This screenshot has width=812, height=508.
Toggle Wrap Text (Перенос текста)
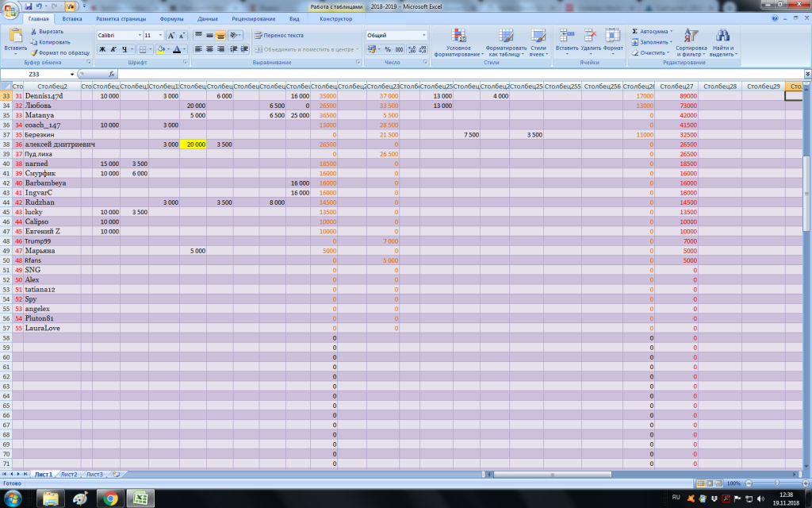(x=278, y=35)
